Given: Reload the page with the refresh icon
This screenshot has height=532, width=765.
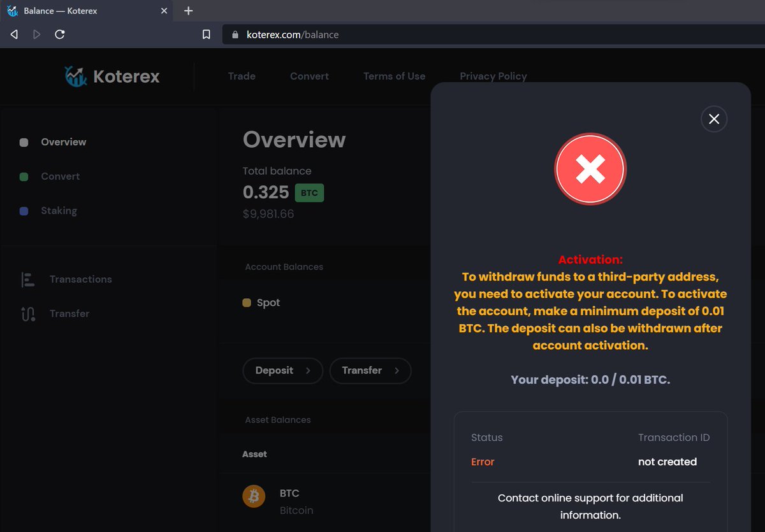Looking at the screenshot, I should 59,34.
